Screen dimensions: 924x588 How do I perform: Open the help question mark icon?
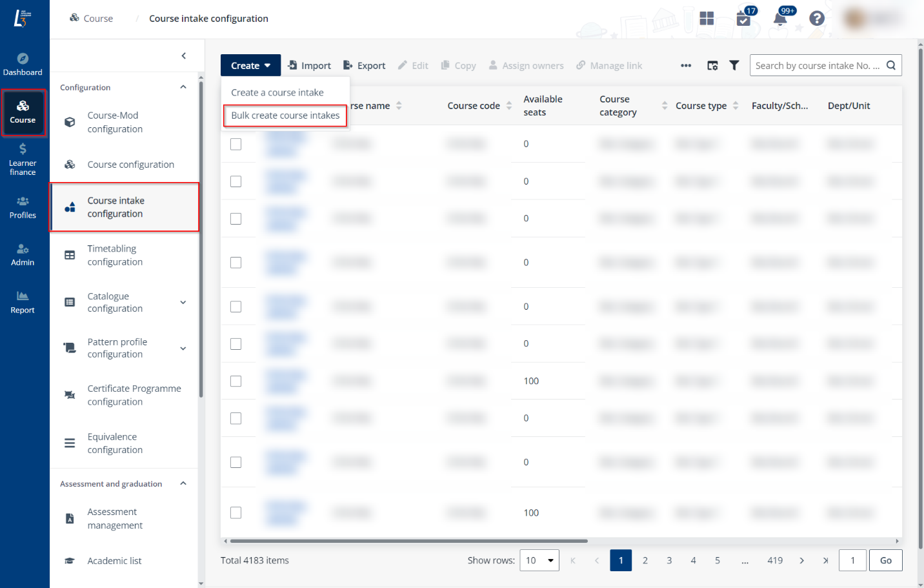(x=817, y=18)
